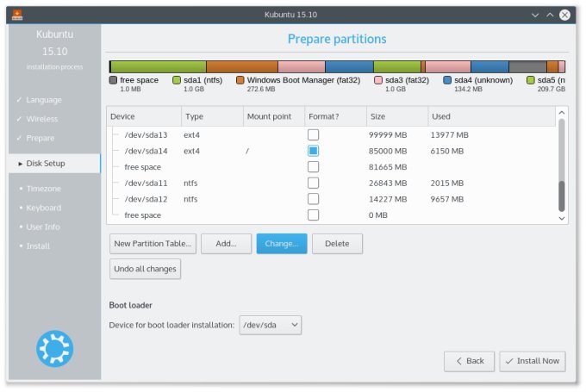Click the Install Now button
586x392 pixels.
[533, 361]
